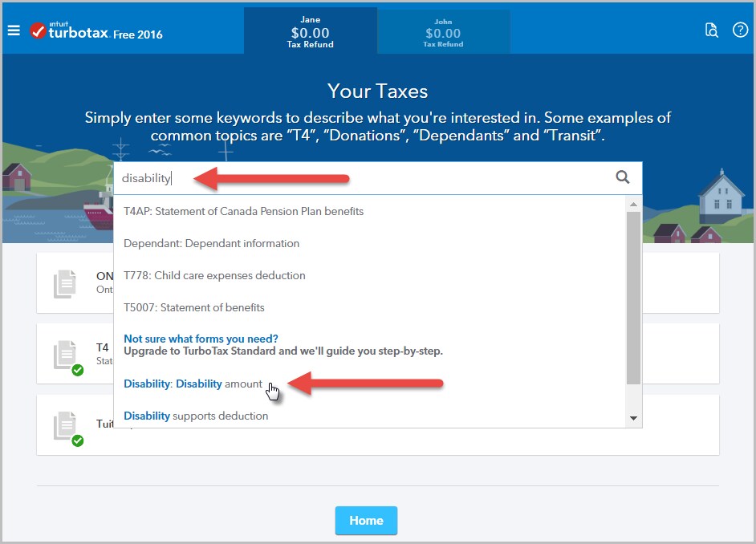The height and width of the screenshot is (544, 756).
Task: Click the TurboTax checkmark logo
Action: coord(38,30)
